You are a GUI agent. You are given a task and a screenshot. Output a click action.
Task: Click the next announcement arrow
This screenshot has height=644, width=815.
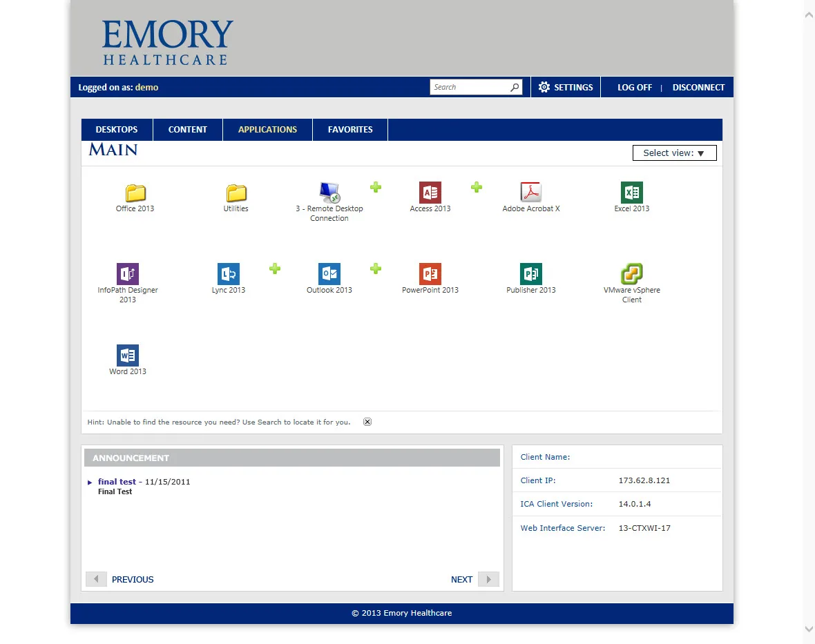pos(488,579)
